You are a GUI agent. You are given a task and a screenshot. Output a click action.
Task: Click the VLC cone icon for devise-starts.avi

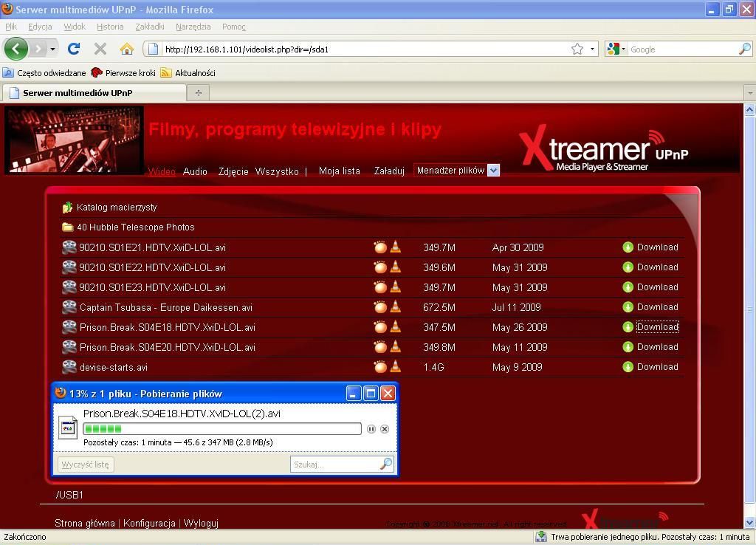pos(396,366)
